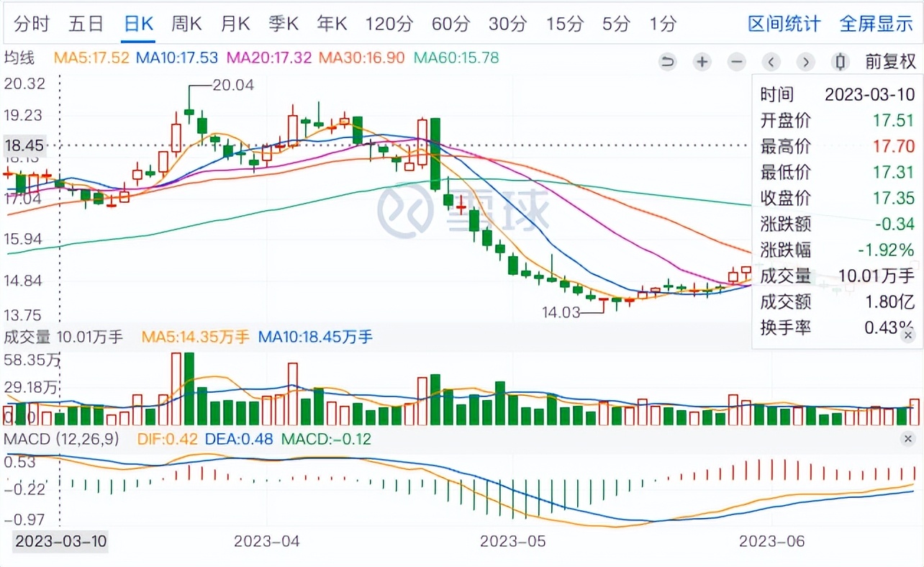Click the 20.04 high price marker
Screen dimensions: 924x567
tap(233, 85)
